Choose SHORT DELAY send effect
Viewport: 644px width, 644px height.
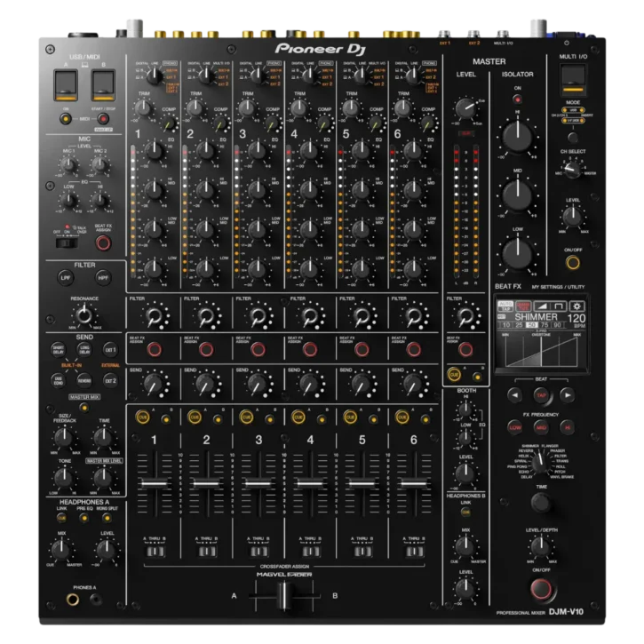[x=59, y=349]
